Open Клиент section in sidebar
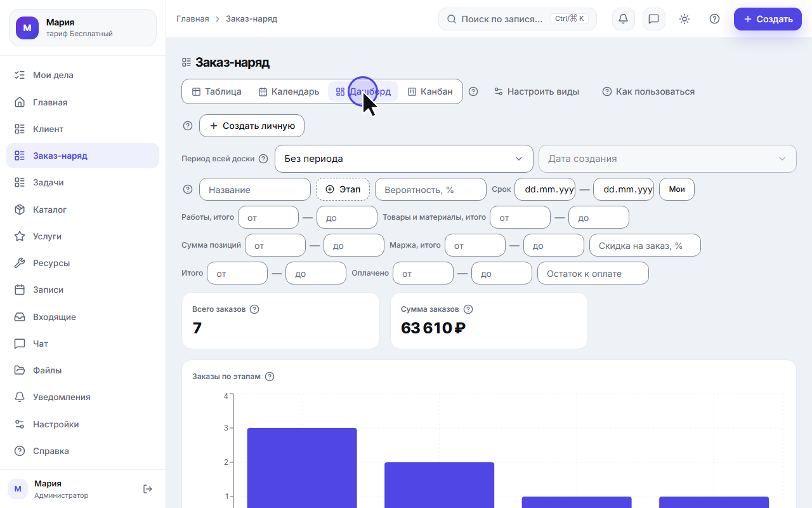 click(x=82, y=129)
